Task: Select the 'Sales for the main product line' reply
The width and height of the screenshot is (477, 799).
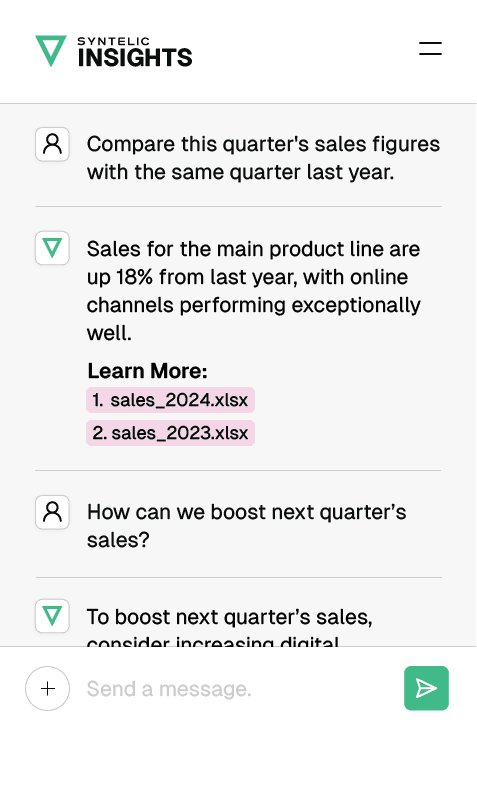Action: pos(254,291)
